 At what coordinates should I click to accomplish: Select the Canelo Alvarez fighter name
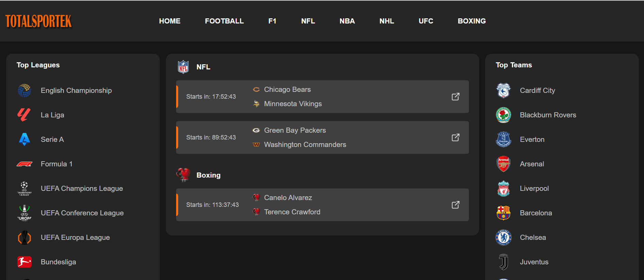[x=288, y=198]
